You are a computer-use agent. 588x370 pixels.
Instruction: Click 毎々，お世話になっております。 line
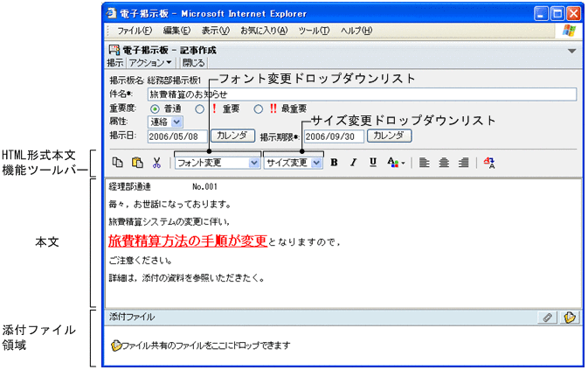pyautogui.click(x=170, y=205)
